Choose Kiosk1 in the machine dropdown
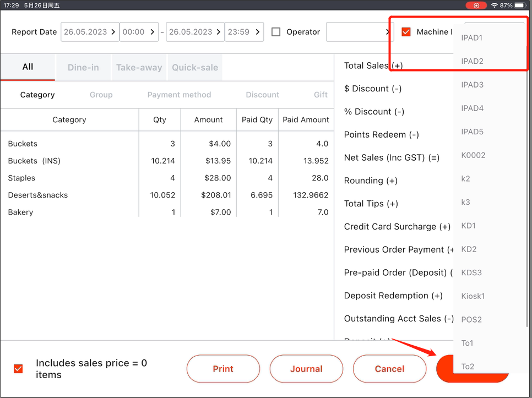The width and height of the screenshot is (532, 398). (x=473, y=296)
